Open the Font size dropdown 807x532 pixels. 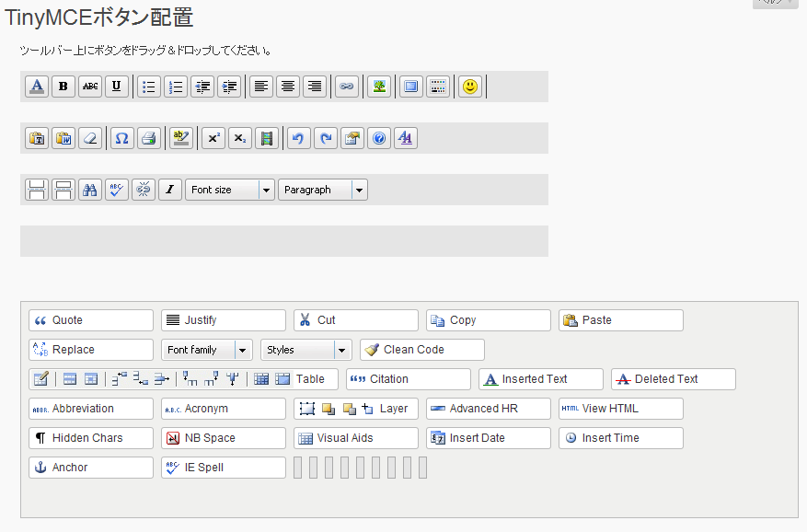pos(230,190)
